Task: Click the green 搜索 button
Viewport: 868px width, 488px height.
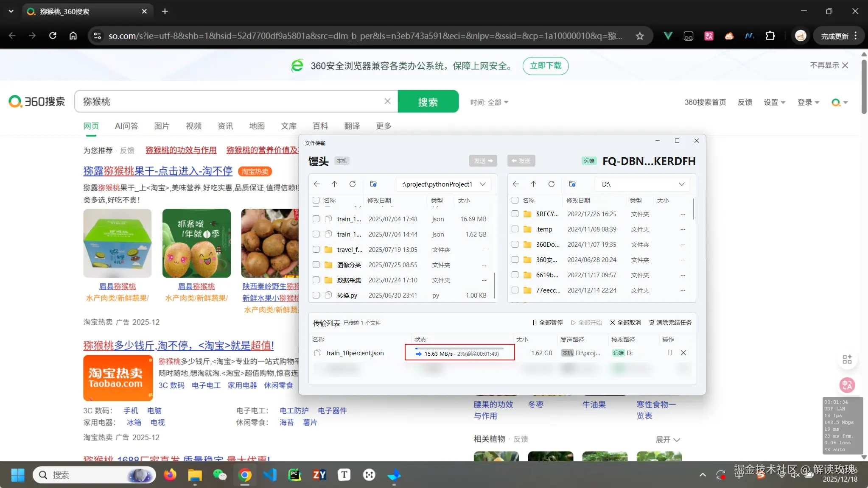Action: pyautogui.click(x=428, y=102)
